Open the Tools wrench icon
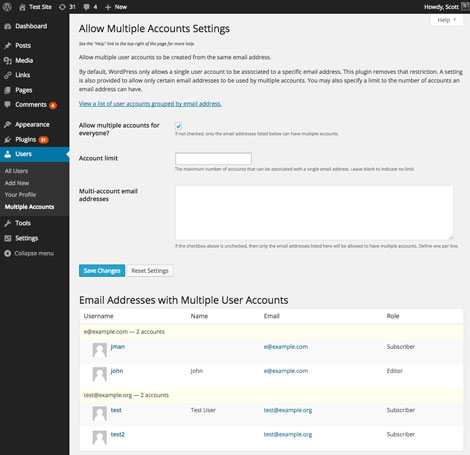 tap(8, 223)
